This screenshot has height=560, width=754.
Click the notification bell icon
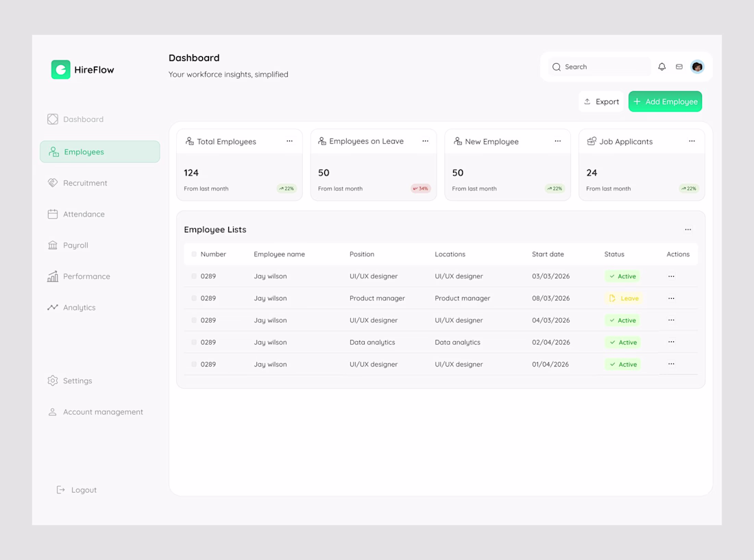[x=661, y=66]
